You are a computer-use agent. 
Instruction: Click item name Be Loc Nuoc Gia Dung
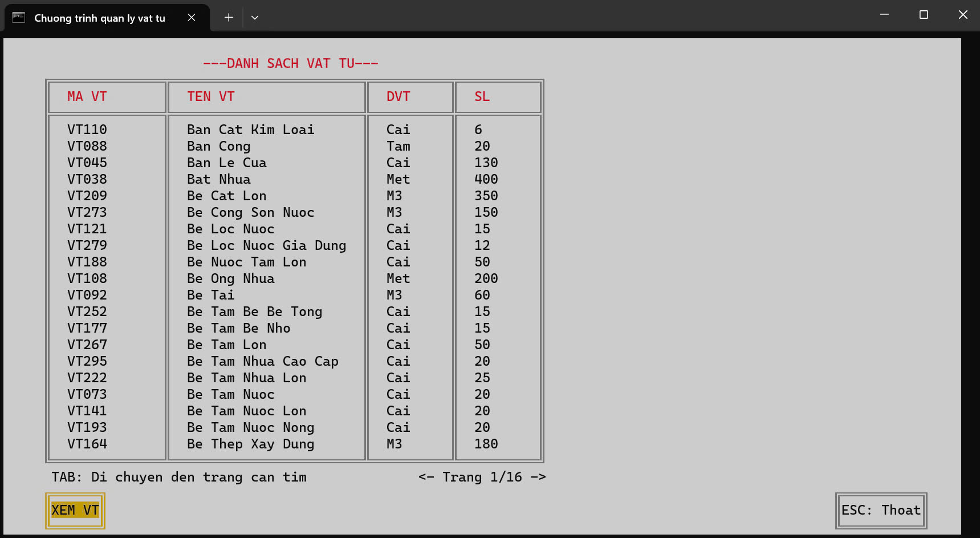pos(267,246)
